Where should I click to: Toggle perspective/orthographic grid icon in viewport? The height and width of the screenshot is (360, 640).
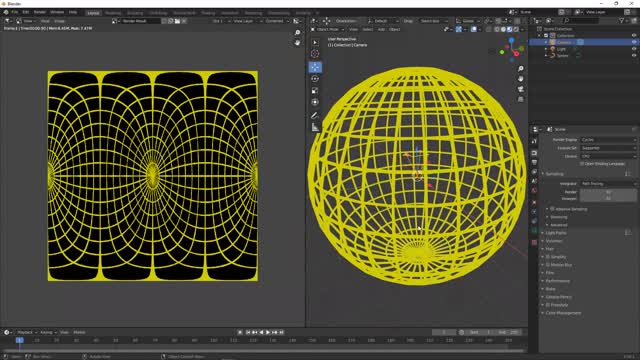(520, 99)
